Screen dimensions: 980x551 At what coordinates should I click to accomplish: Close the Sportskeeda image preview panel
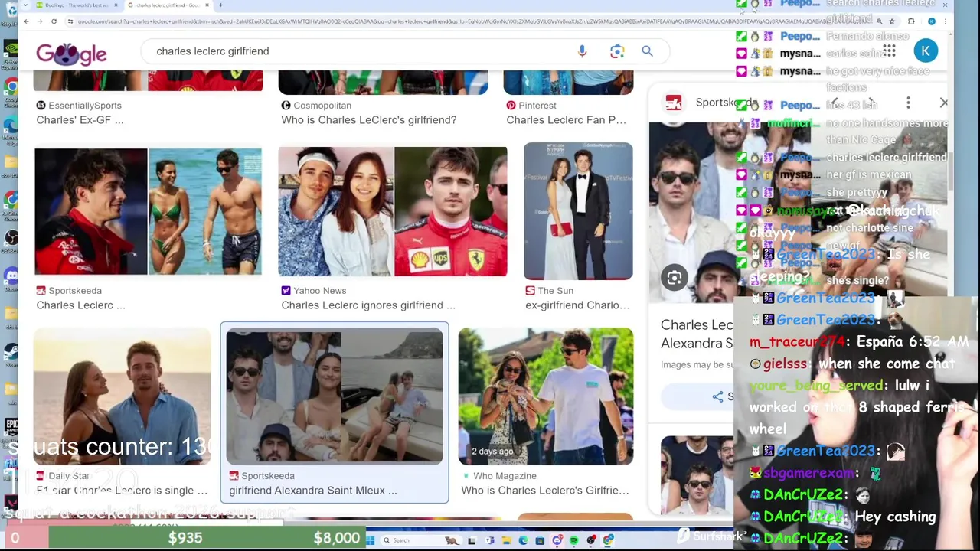point(943,103)
